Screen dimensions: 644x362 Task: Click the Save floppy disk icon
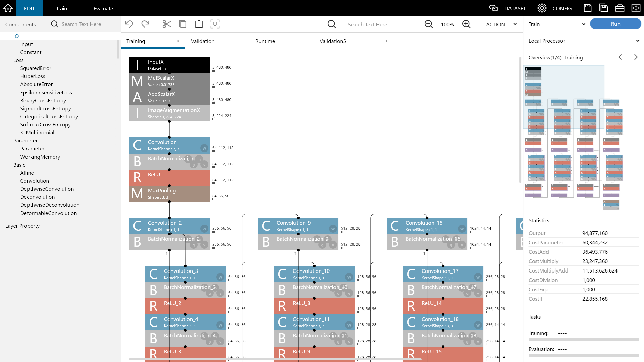[588, 8]
